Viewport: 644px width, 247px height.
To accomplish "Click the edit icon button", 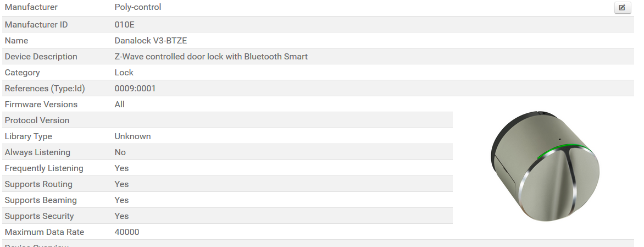I will (622, 8).
